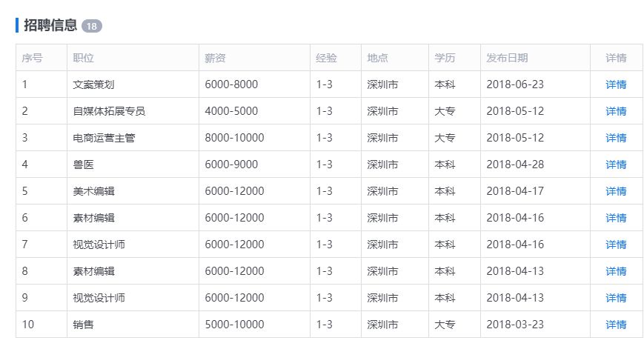The image size is (644, 349).
Task: Click the 18 count badge
Action: pyautogui.click(x=91, y=26)
